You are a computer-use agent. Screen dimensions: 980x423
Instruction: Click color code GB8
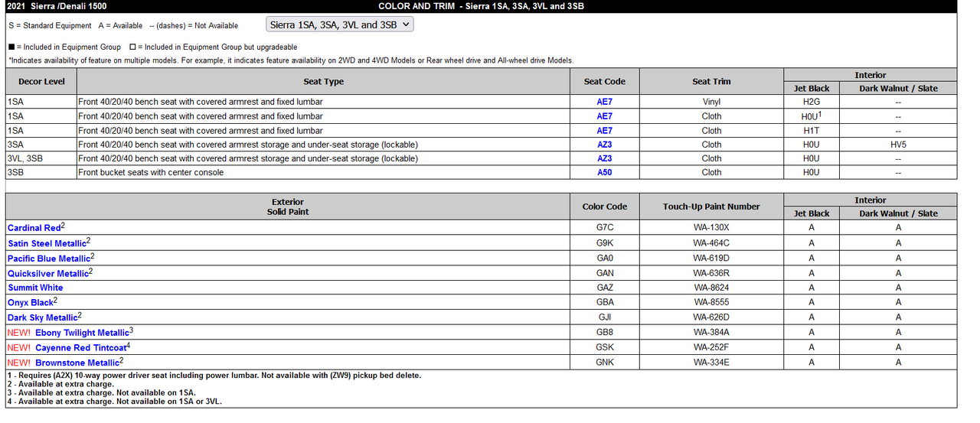(x=605, y=333)
